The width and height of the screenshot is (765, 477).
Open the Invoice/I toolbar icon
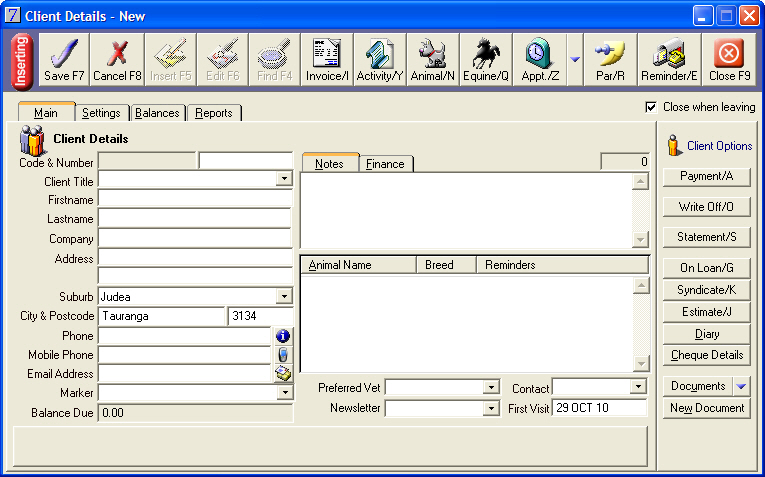pyautogui.click(x=327, y=60)
